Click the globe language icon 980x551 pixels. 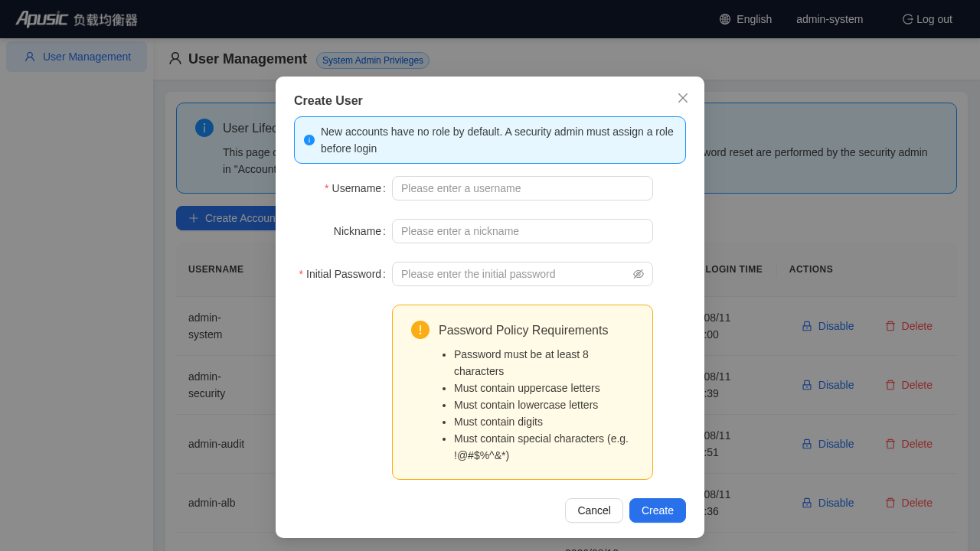[x=725, y=19]
